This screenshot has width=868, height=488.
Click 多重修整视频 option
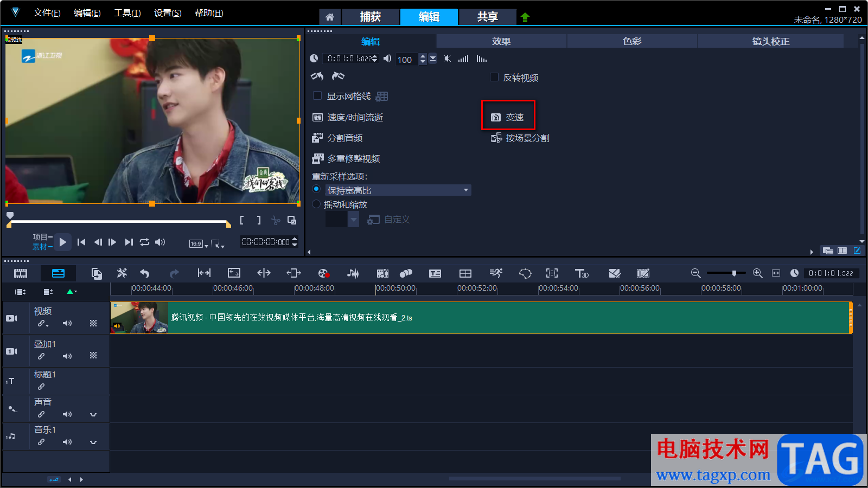coord(346,158)
